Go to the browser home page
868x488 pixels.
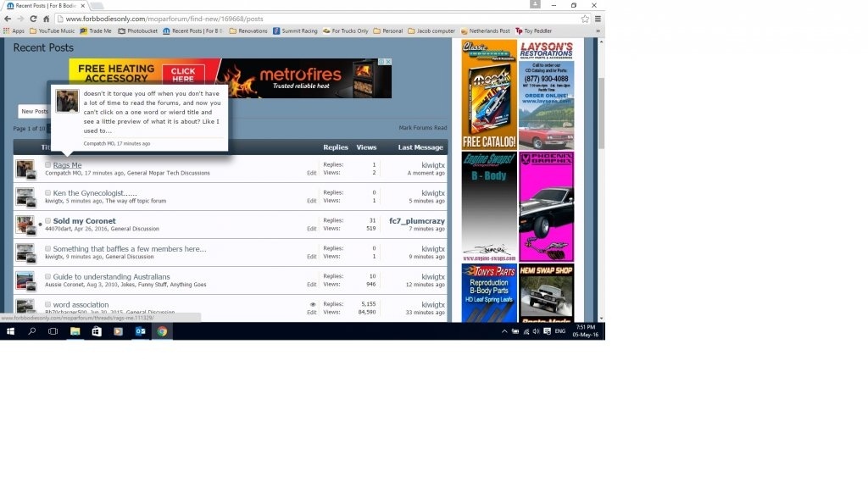(47, 19)
